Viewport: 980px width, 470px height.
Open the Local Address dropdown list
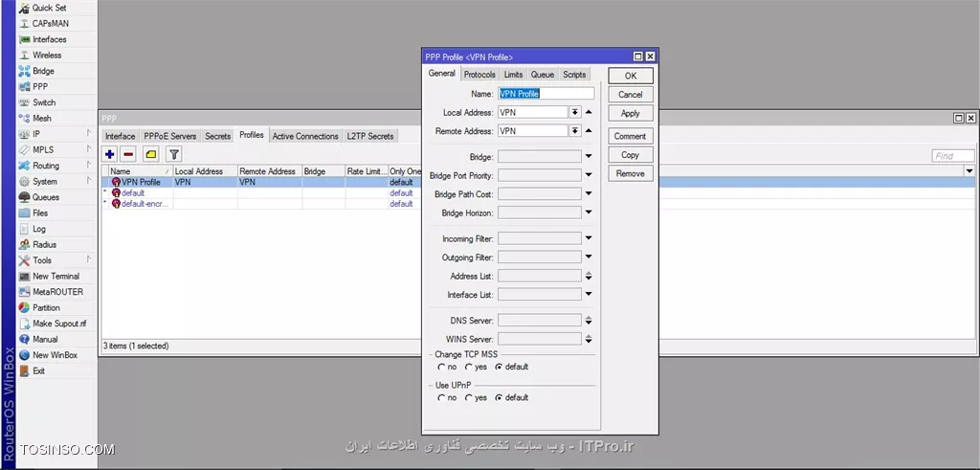(575, 113)
